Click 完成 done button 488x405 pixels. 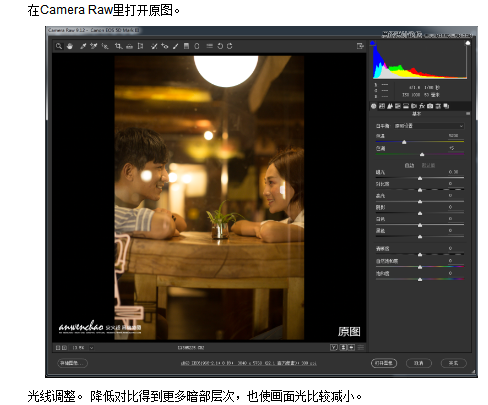[454, 363]
